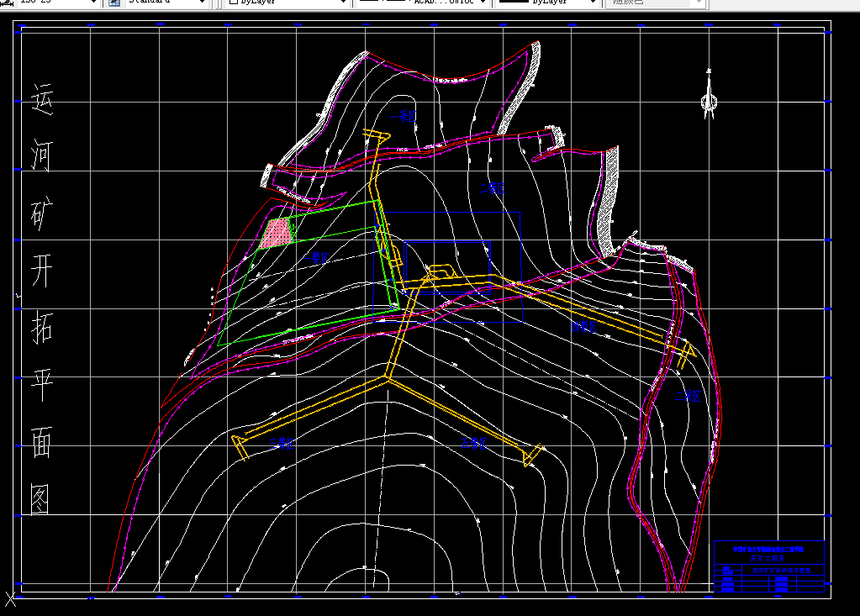860x616 pixels.
Task: Select the yellow roadway end symbol near 四带区
Action: 686,354
